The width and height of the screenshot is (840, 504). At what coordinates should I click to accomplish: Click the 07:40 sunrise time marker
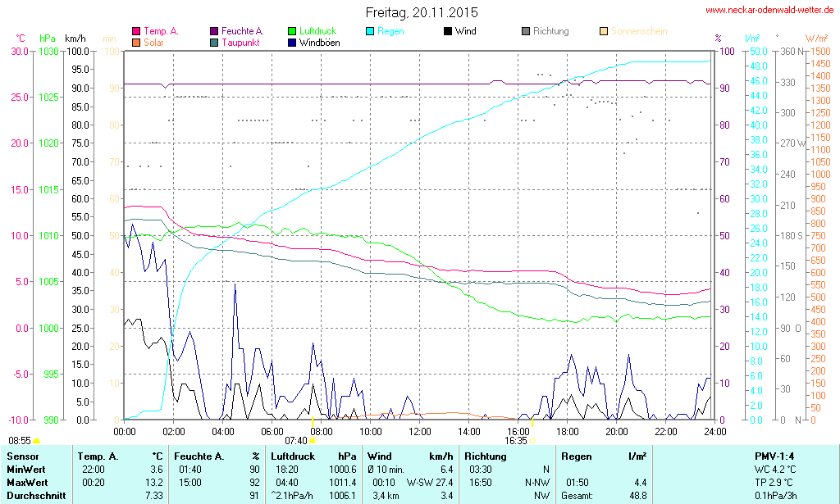[x=295, y=440]
